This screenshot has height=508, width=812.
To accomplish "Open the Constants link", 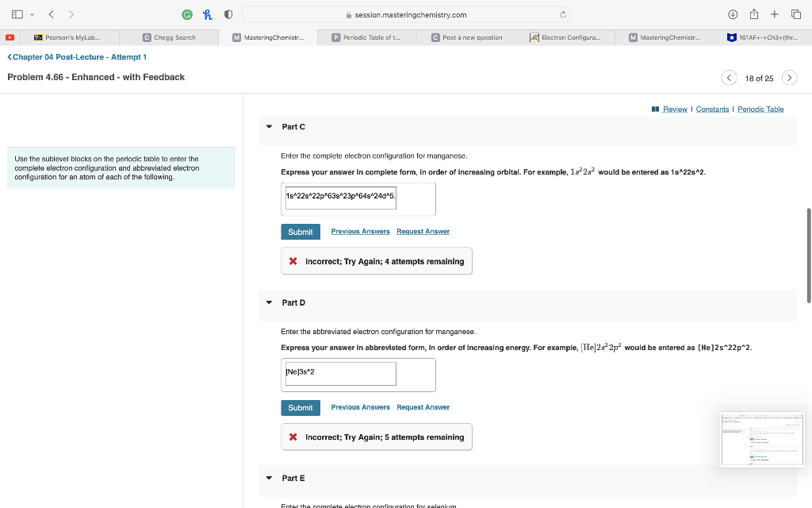I will 712,110.
